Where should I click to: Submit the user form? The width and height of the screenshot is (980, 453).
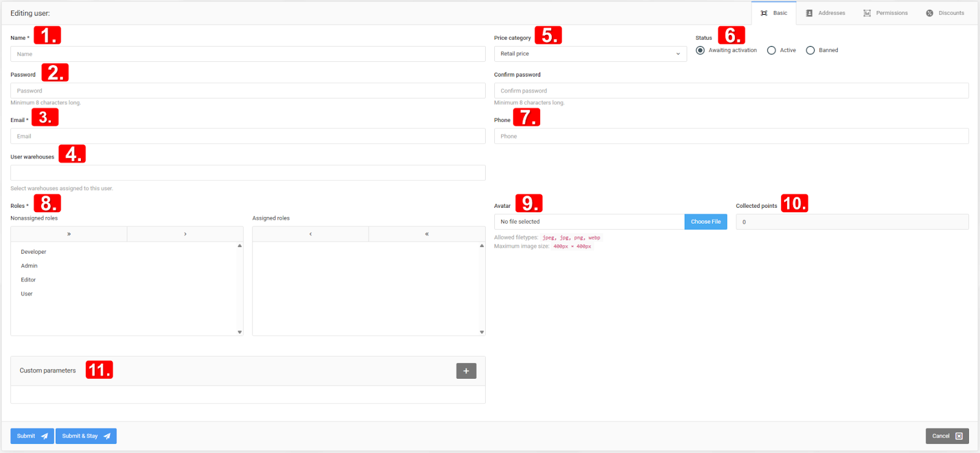pyautogui.click(x=32, y=436)
